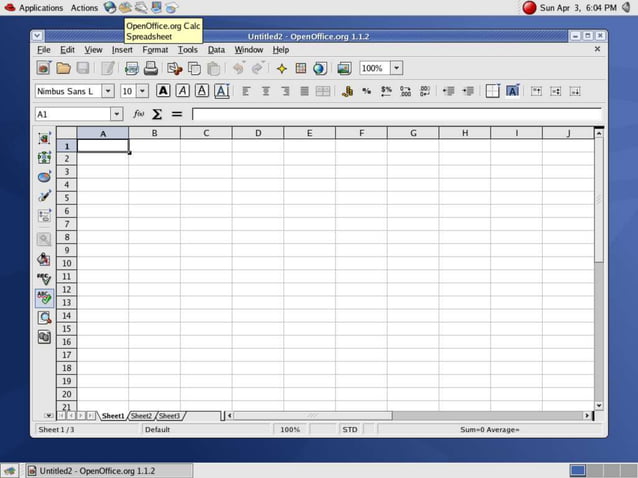Screen dimensions: 638x478
Task: Toggle Underline formatting
Action: [202, 91]
